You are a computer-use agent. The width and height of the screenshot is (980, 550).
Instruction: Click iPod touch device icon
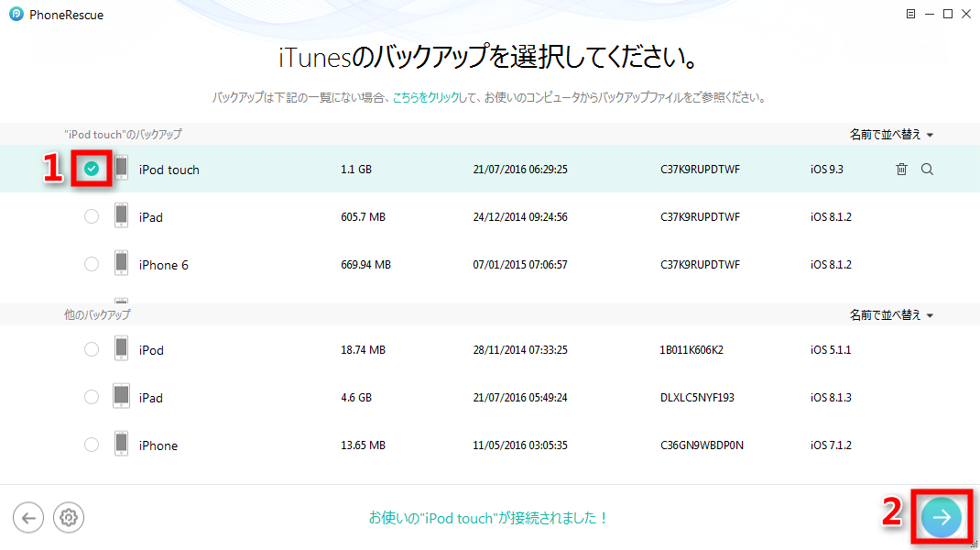tap(121, 168)
